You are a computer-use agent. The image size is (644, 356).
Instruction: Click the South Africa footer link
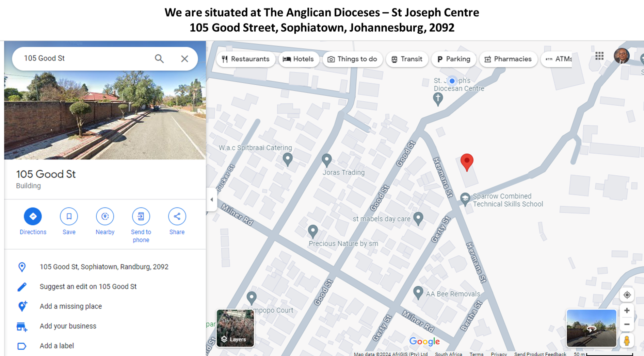[448, 354]
